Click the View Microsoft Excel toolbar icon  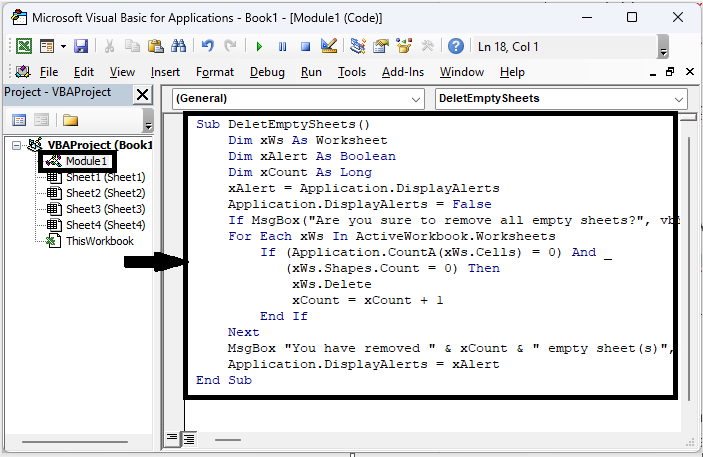coord(24,46)
